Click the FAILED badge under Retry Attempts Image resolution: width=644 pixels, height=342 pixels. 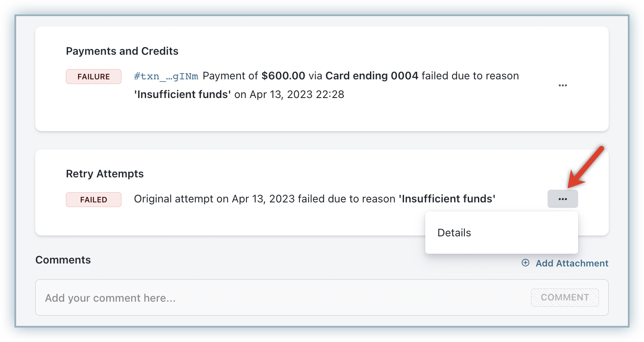tap(93, 200)
